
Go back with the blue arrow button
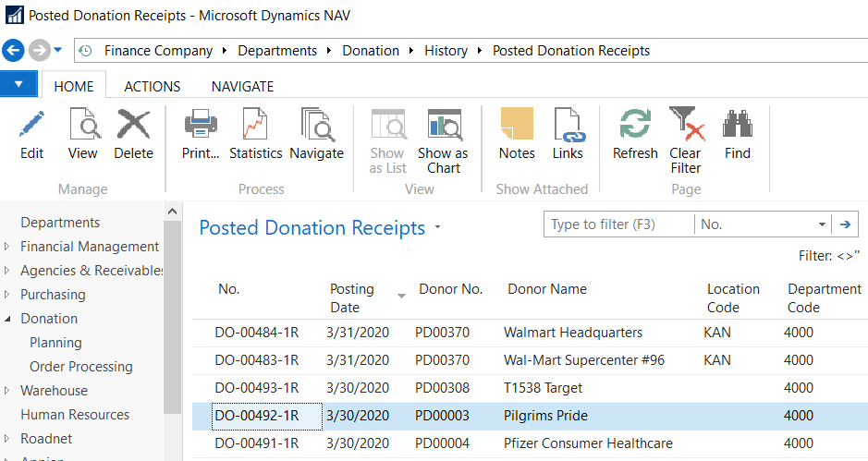tap(13, 51)
